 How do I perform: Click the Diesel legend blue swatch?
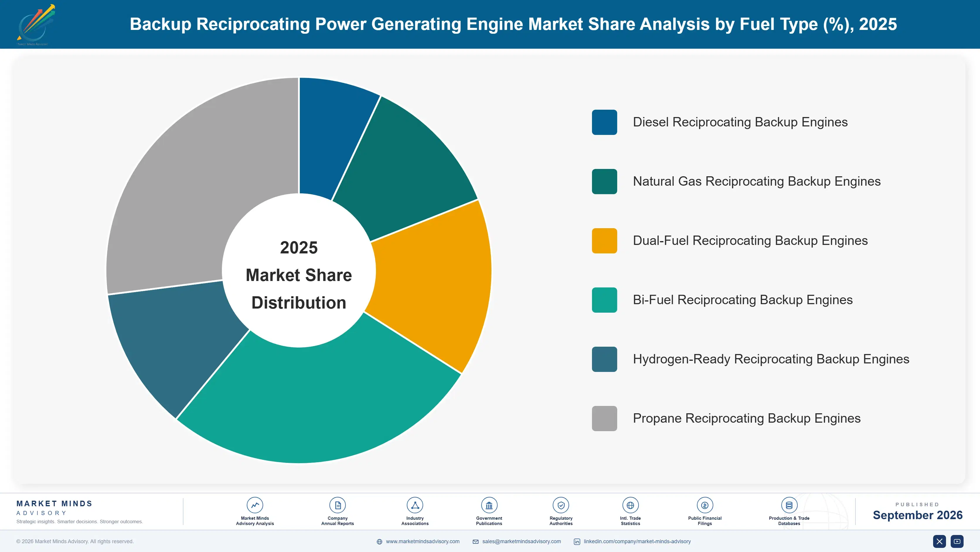click(604, 122)
